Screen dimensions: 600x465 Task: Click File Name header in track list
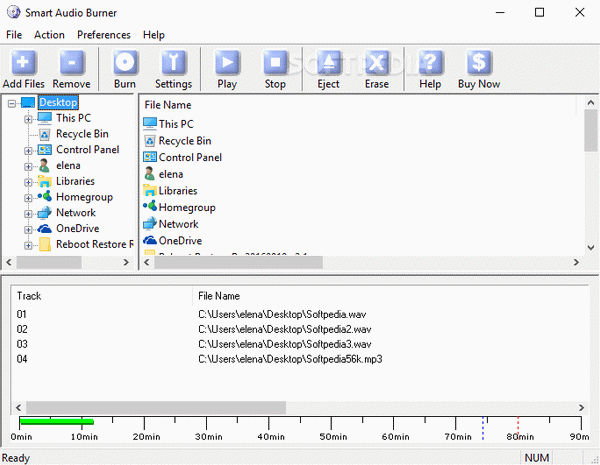pos(219,296)
